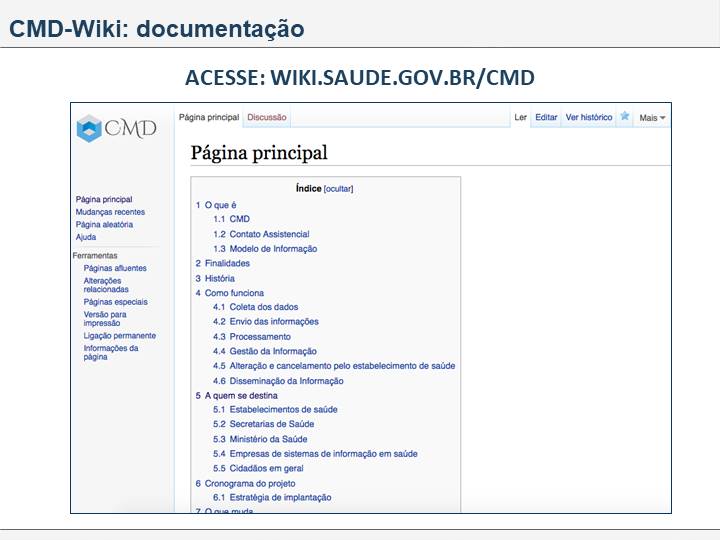Jump to section 1.1 CMD
The image size is (720, 540).
point(231,219)
